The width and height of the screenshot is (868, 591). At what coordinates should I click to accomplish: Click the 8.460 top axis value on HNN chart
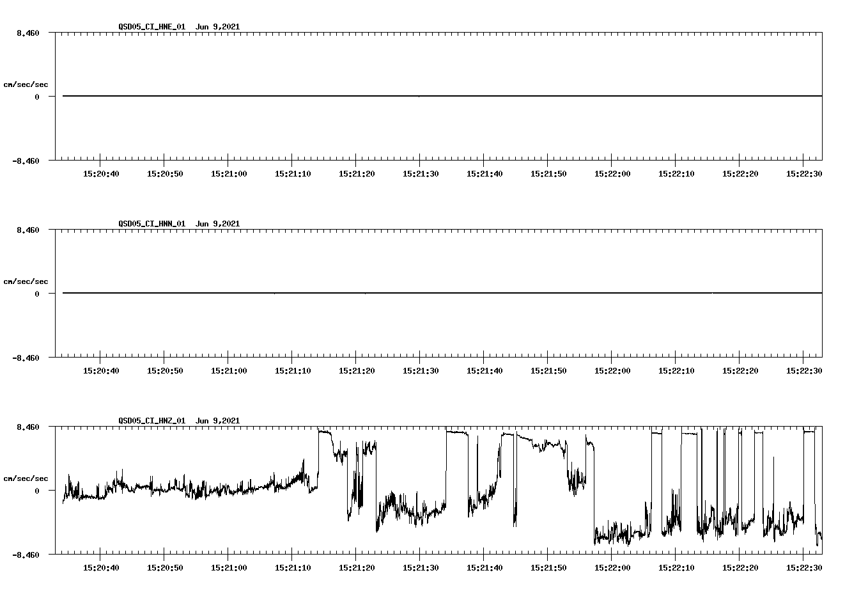coord(28,230)
